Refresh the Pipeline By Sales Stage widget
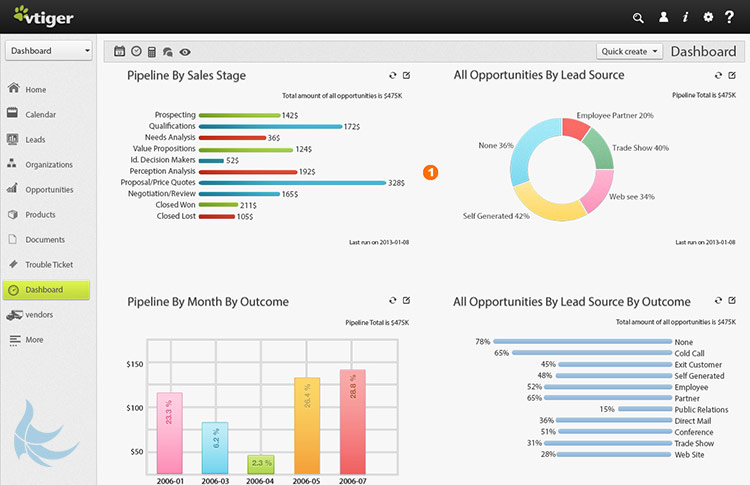The height and width of the screenshot is (485, 750). point(393,75)
